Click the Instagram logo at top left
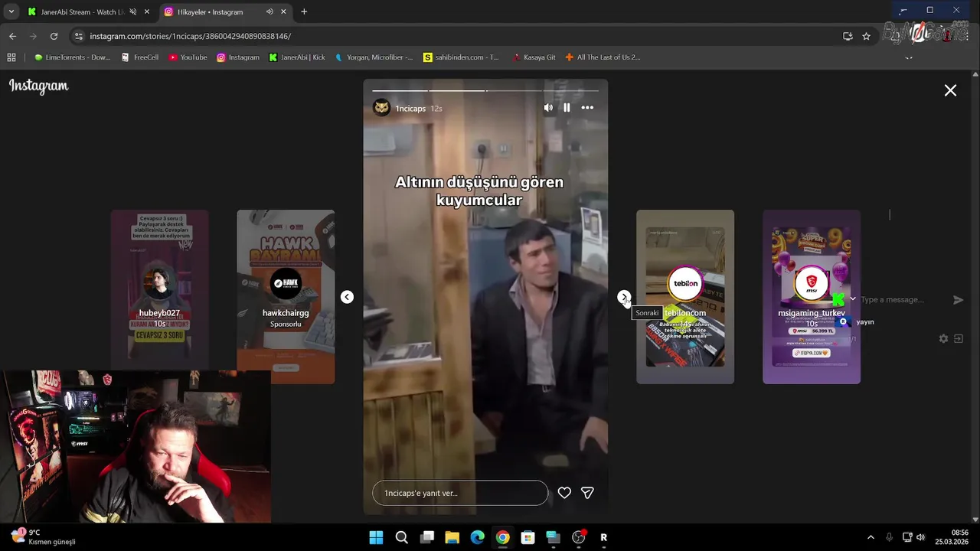The width and height of the screenshot is (980, 551). pyautogui.click(x=39, y=86)
